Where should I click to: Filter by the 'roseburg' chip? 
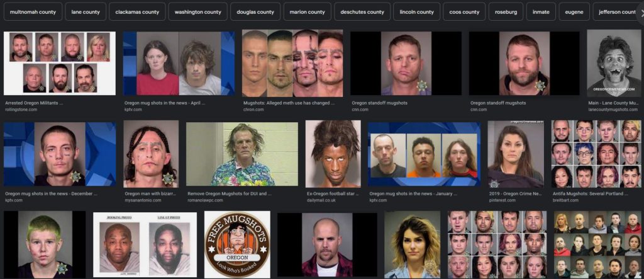click(x=505, y=12)
